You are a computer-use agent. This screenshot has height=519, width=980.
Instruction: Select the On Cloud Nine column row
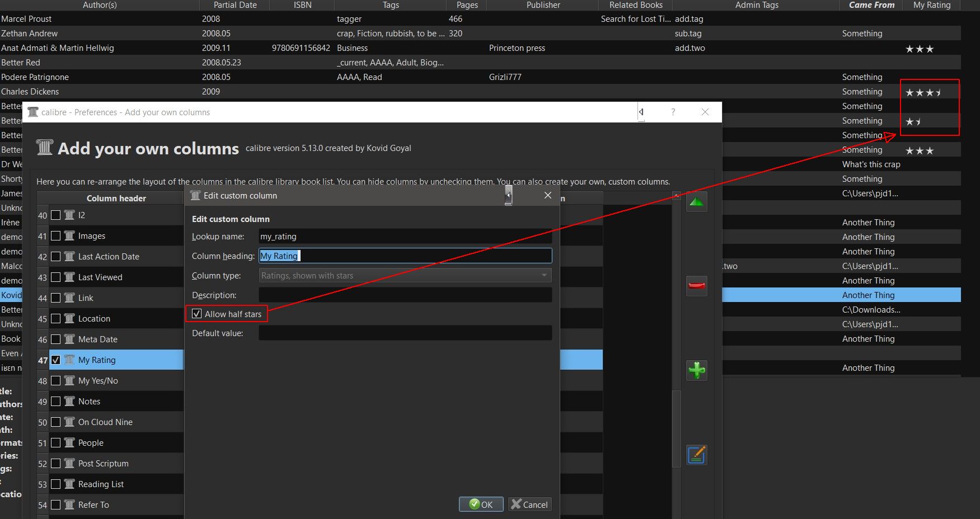coord(116,422)
